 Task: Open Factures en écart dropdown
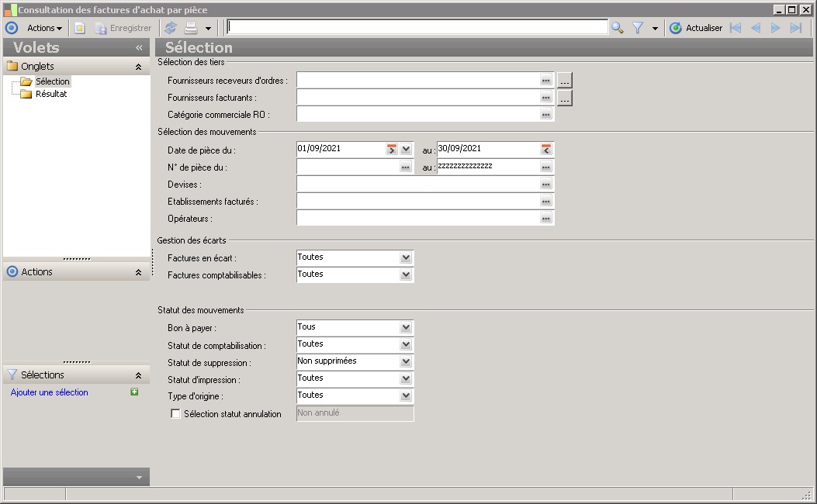[x=406, y=257]
